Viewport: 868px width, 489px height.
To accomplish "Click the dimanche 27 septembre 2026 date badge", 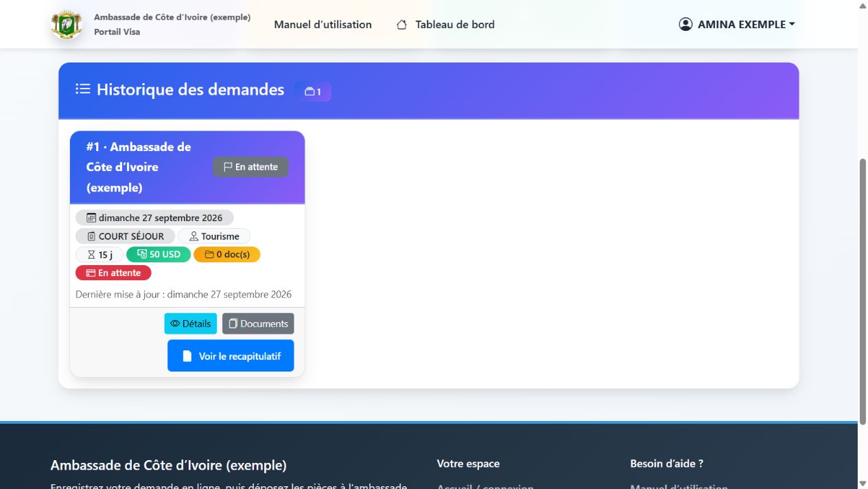I will point(154,218).
